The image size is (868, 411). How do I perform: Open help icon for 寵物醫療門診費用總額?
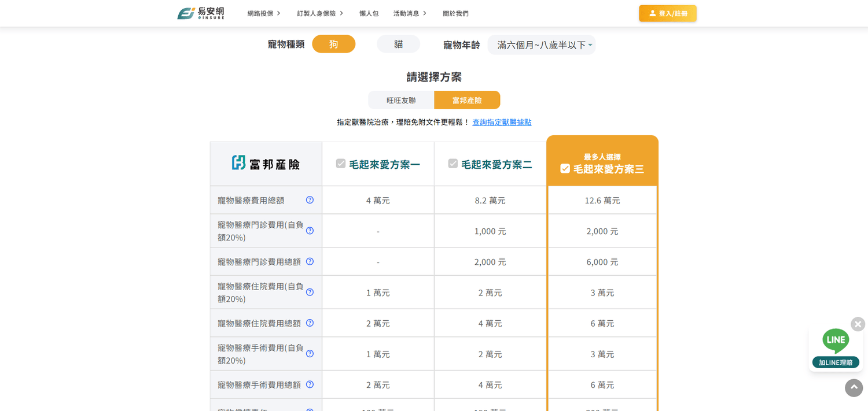(x=310, y=261)
